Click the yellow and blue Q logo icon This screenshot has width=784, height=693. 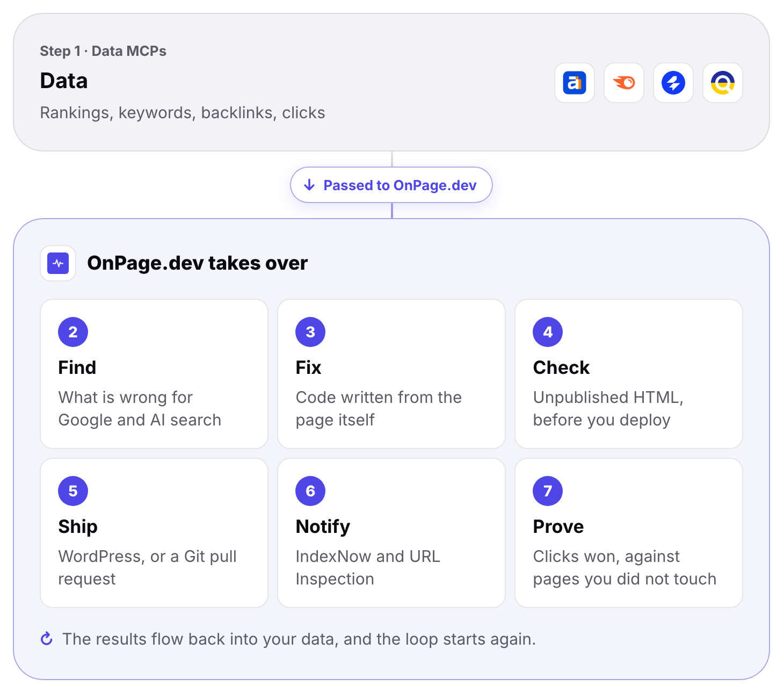click(722, 83)
